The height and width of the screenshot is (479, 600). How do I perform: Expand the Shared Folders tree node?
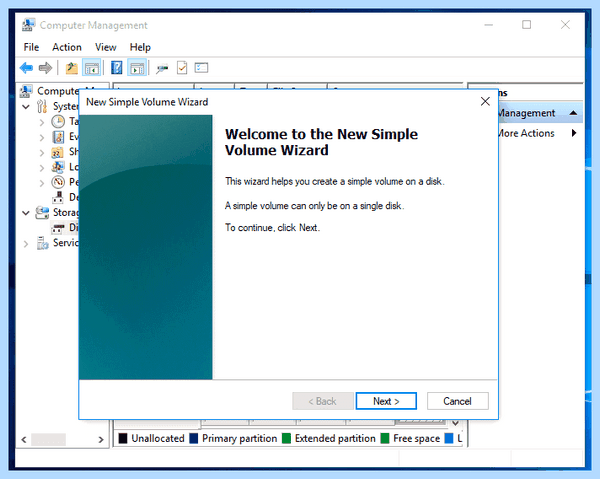42,153
